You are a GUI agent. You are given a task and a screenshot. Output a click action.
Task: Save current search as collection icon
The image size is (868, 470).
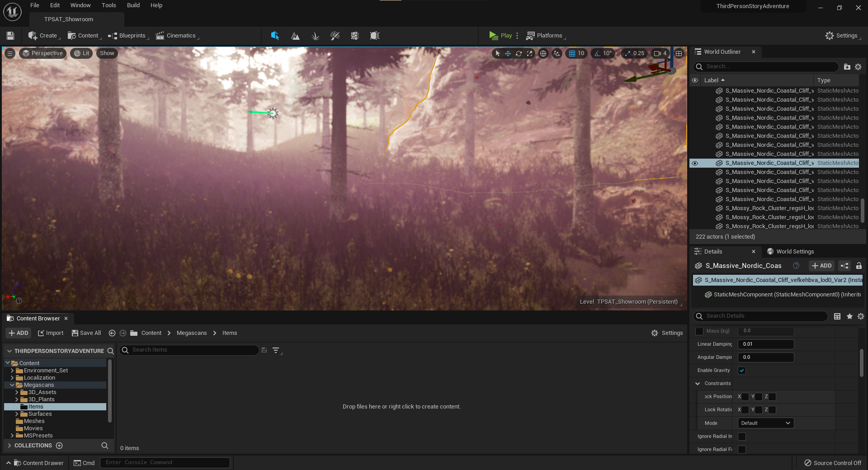pyautogui.click(x=264, y=350)
